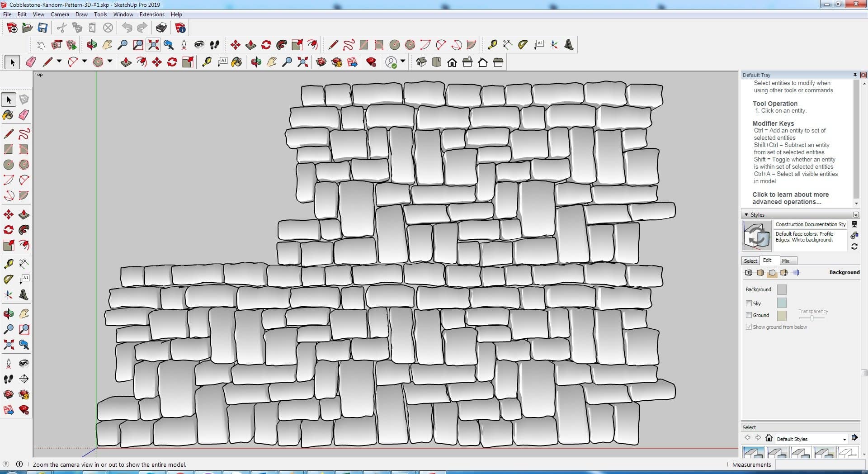Enable the Sky checkbox
The height and width of the screenshot is (474, 868).
point(749,303)
